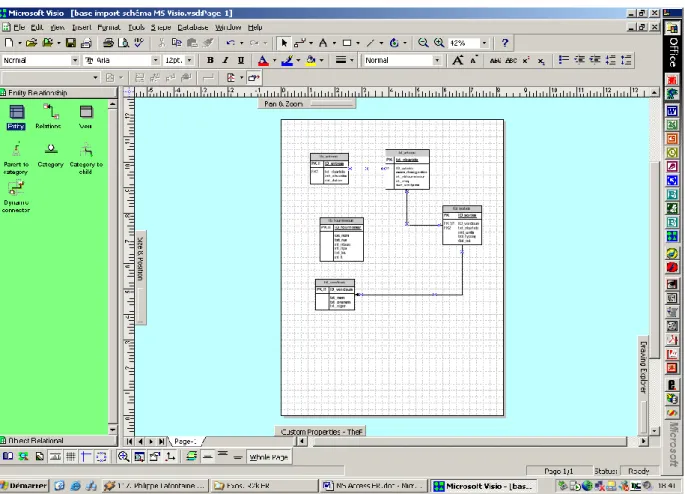Click the Copy icon

click(176, 43)
